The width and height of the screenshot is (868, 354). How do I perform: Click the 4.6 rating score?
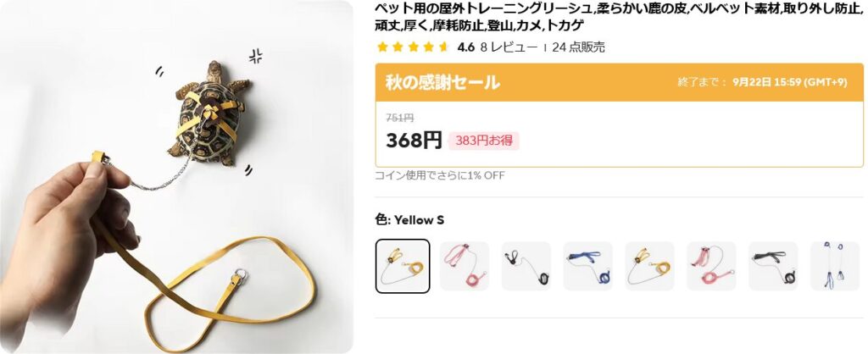tap(466, 47)
